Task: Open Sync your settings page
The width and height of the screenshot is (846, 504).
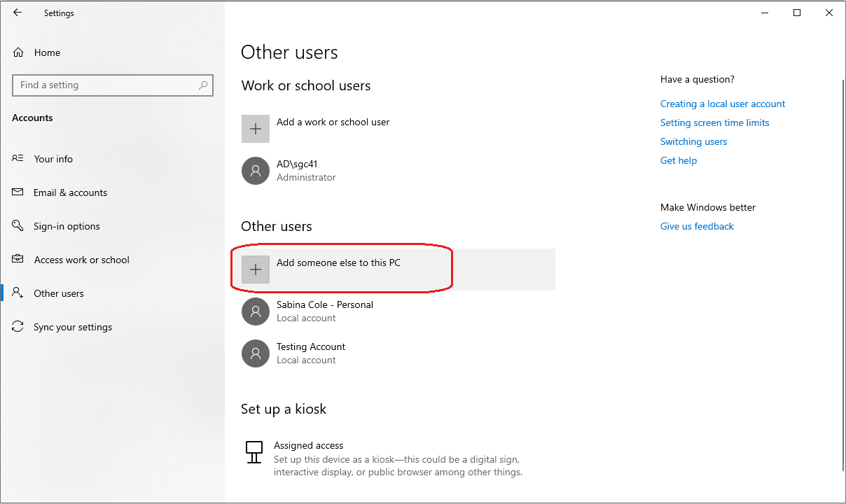Action: point(72,327)
